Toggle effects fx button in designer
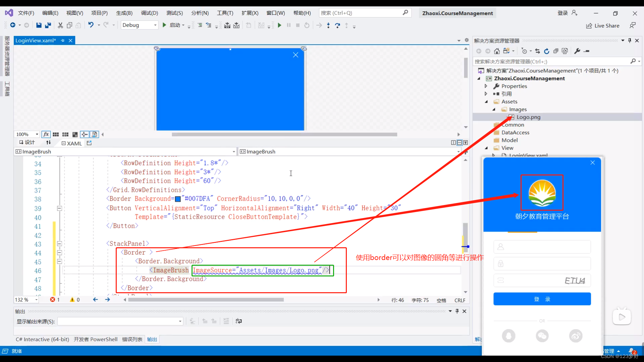 pyautogui.click(x=46, y=135)
